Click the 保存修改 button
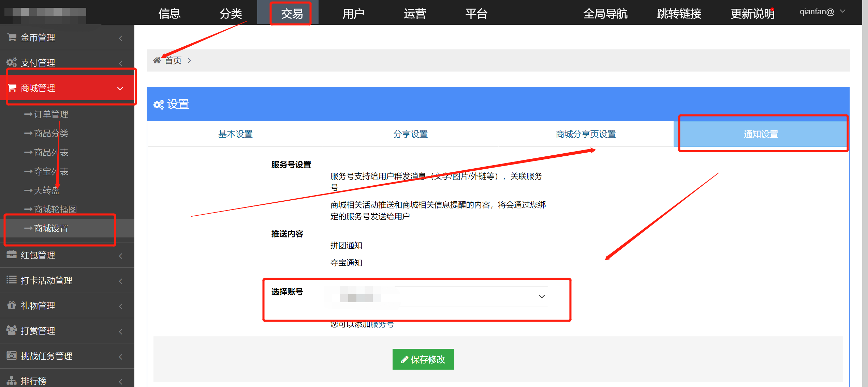 (x=423, y=359)
